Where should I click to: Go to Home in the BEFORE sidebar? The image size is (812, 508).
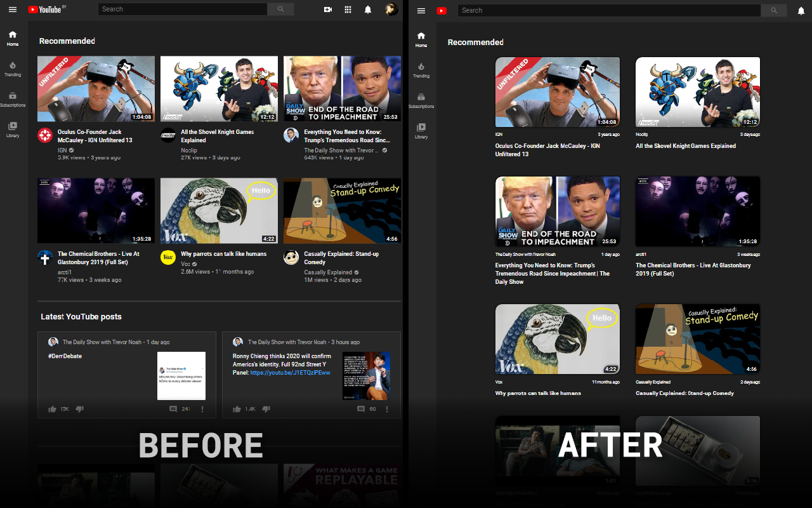point(13,38)
